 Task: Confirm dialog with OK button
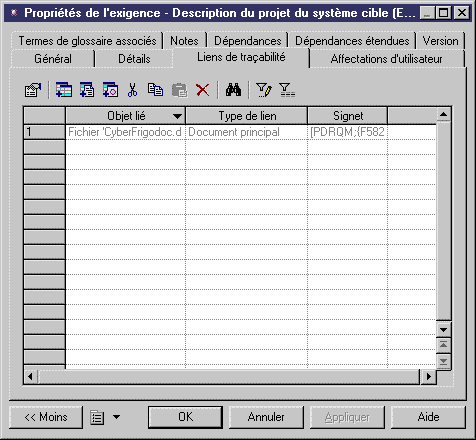click(185, 417)
